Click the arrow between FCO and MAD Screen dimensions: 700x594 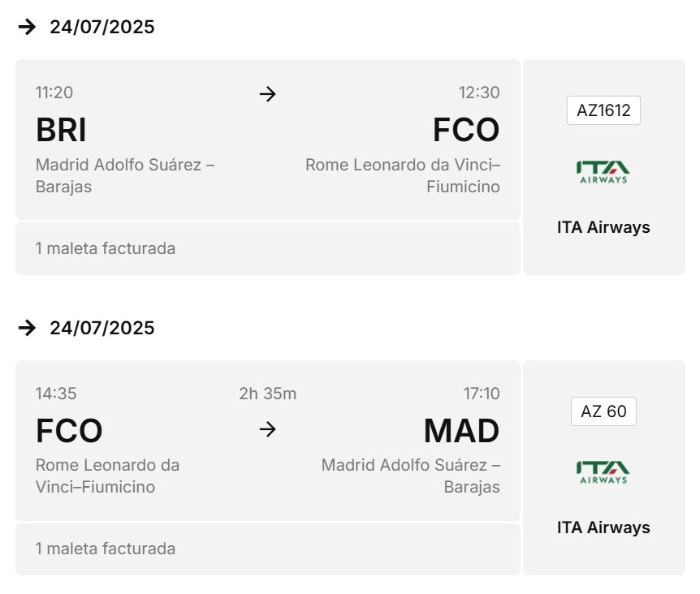coord(268,429)
